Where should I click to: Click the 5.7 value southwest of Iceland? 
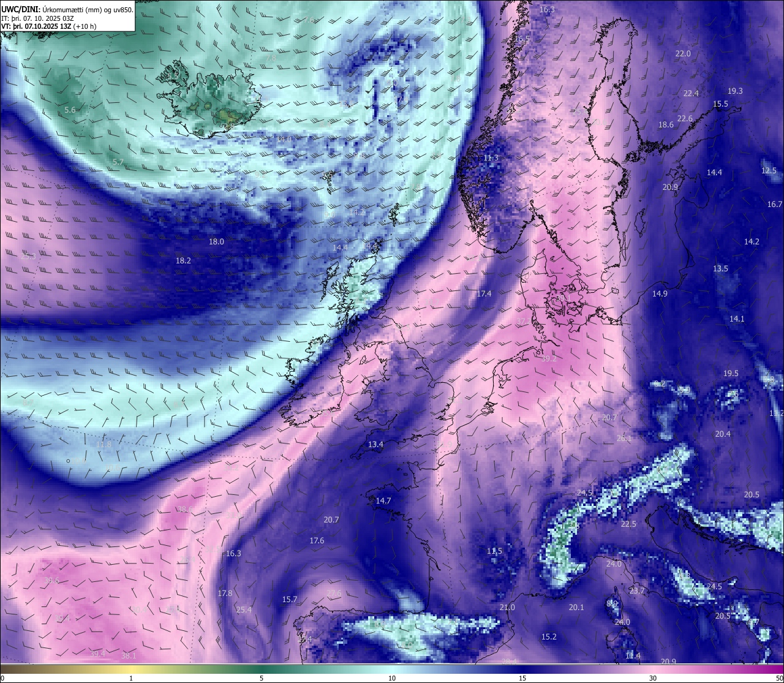[118, 162]
